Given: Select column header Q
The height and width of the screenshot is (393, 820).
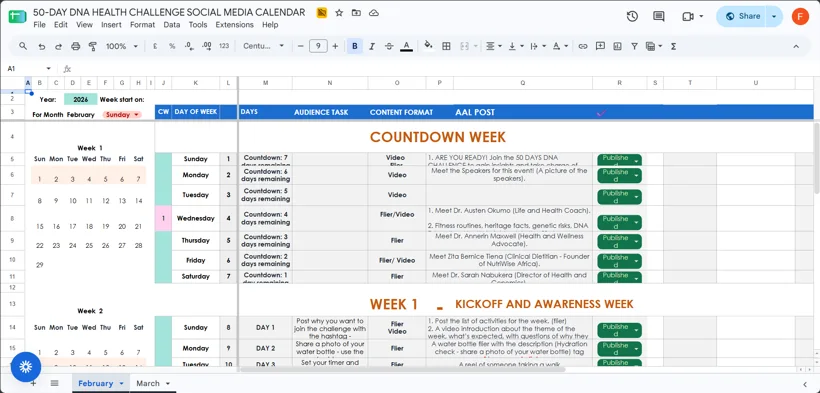Looking at the screenshot, I should [522, 83].
